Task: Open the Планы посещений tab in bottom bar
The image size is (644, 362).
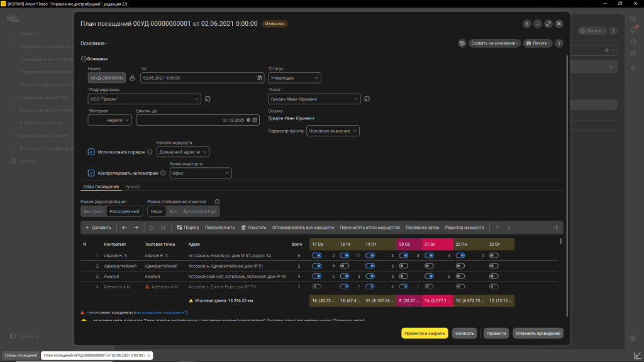Action: point(20,356)
